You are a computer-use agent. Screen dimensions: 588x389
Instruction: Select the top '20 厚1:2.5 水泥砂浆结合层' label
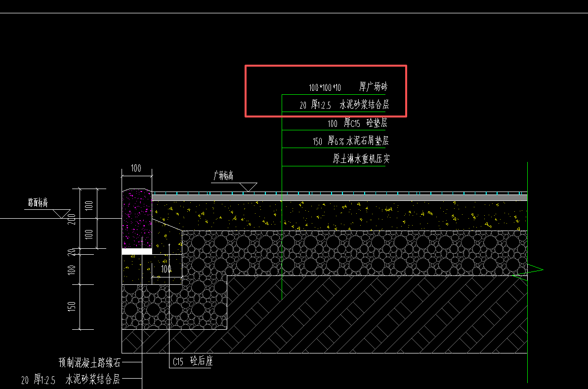pos(344,105)
